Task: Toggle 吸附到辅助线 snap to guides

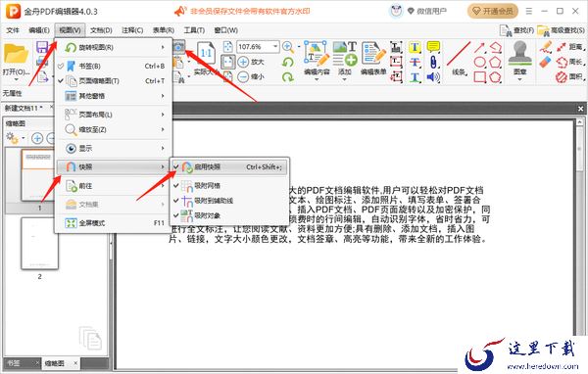Action: coord(228,201)
